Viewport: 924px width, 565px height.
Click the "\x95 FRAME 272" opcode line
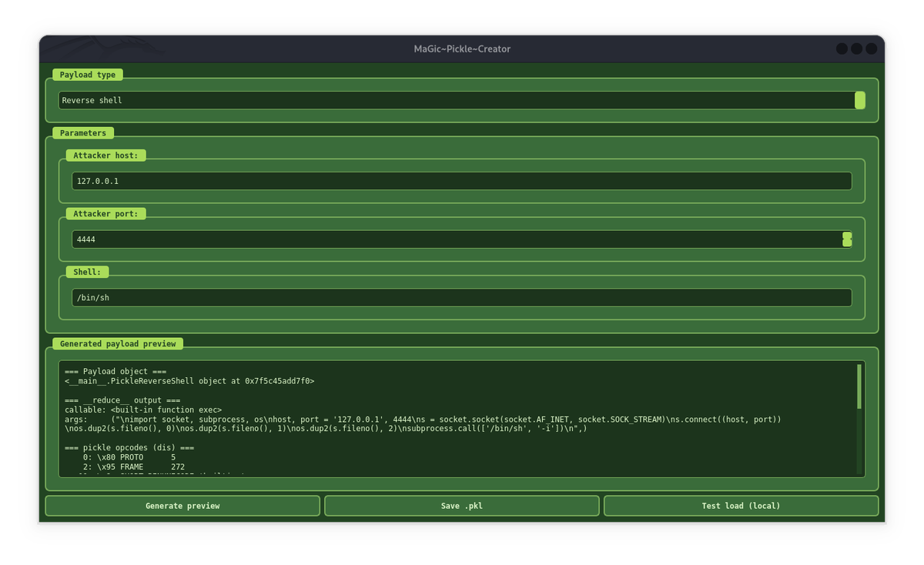(134, 466)
